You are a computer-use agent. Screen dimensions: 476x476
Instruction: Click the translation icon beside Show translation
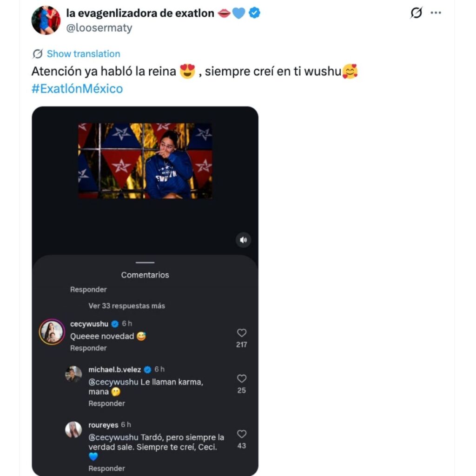[x=37, y=53]
